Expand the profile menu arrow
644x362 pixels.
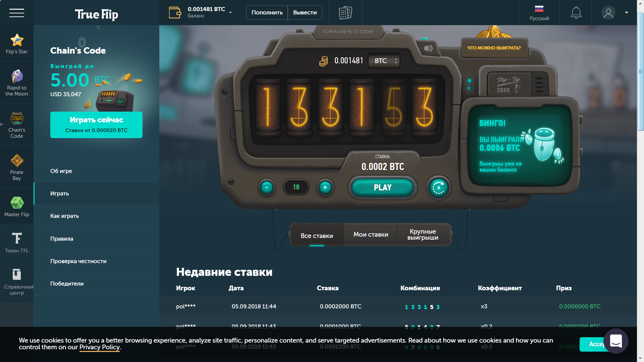click(x=627, y=12)
